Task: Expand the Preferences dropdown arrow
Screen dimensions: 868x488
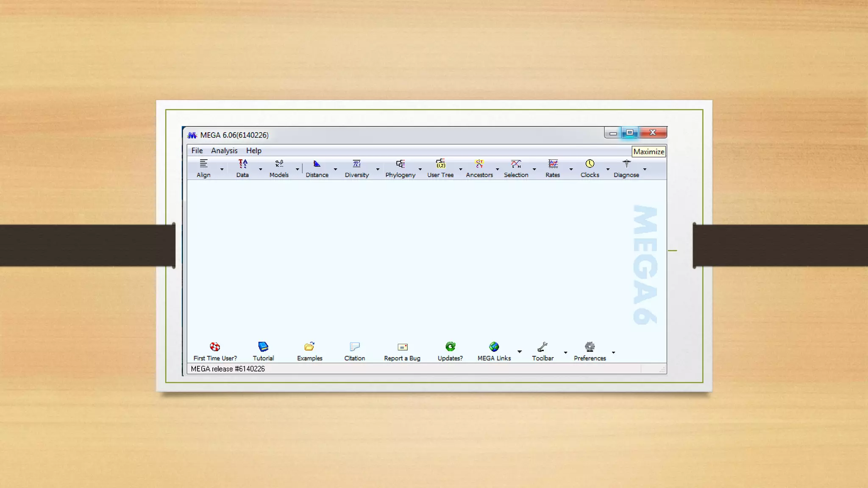Action: click(x=613, y=352)
